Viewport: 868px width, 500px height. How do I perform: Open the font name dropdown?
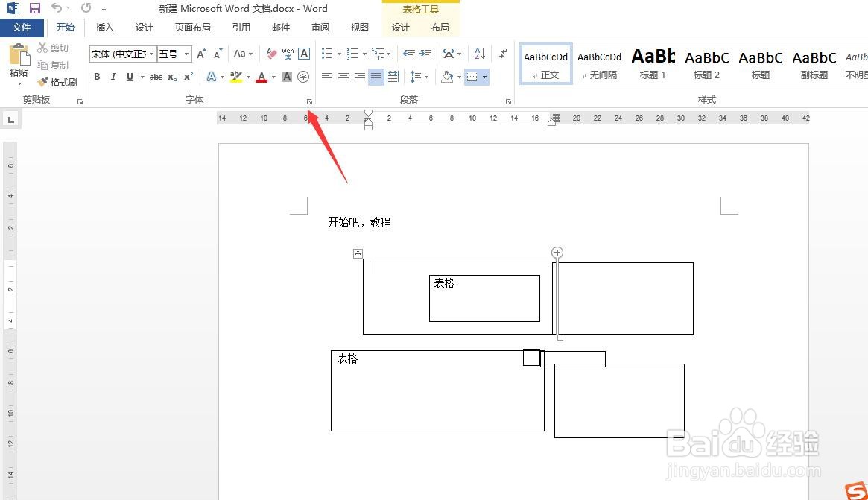pyautogui.click(x=152, y=54)
